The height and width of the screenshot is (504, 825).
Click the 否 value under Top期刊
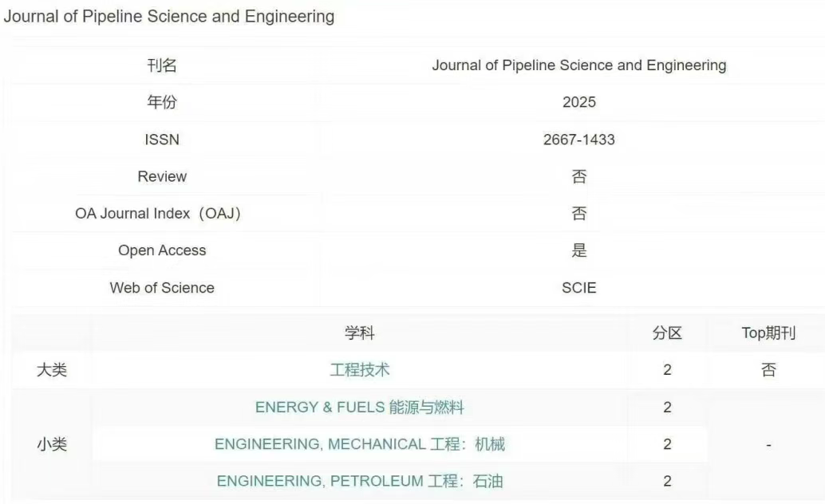point(768,370)
